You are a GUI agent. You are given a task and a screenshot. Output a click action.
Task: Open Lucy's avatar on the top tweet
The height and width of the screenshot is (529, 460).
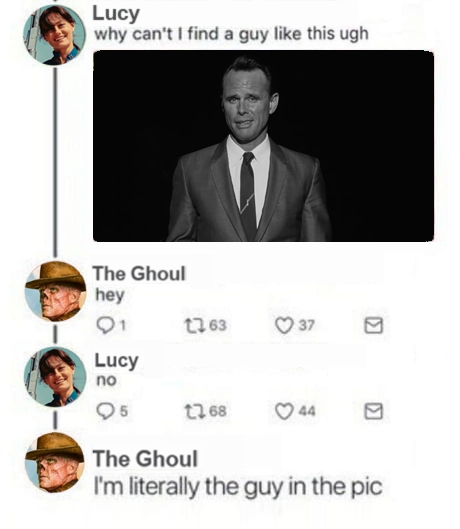(x=55, y=35)
